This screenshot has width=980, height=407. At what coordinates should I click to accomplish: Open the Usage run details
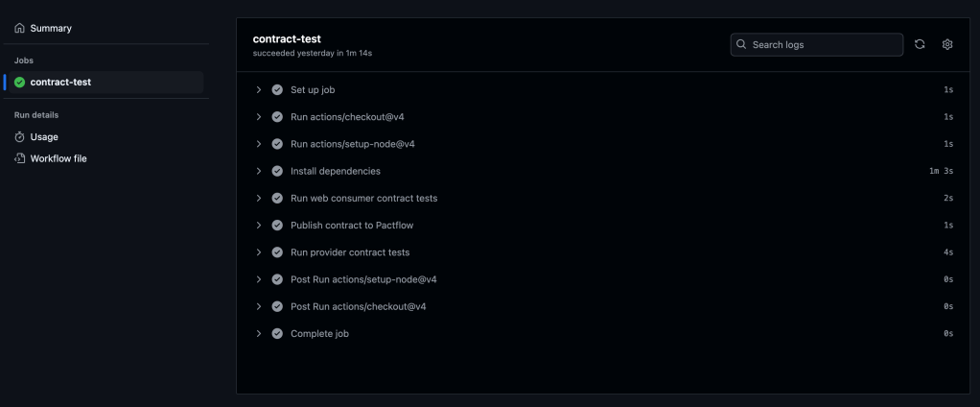point(44,137)
